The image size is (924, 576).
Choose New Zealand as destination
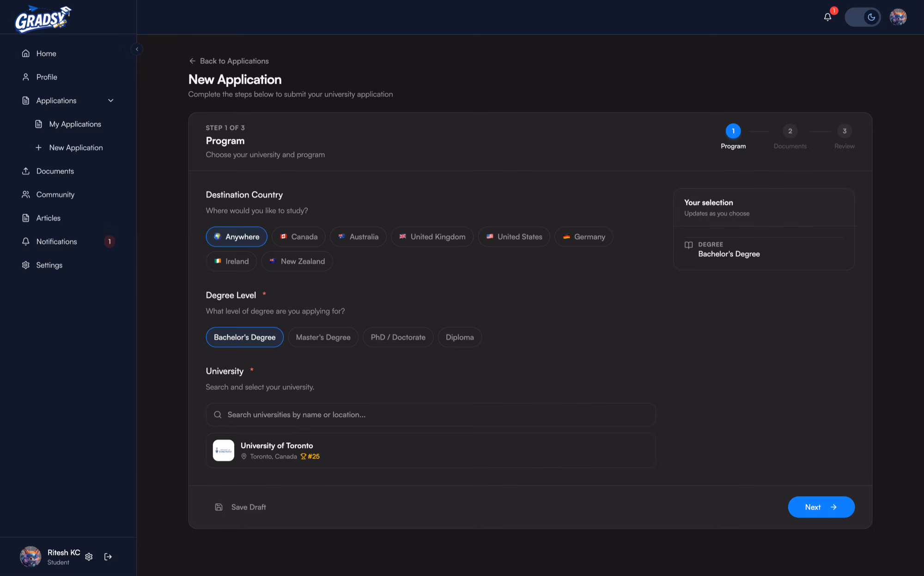[x=297, y=261]
